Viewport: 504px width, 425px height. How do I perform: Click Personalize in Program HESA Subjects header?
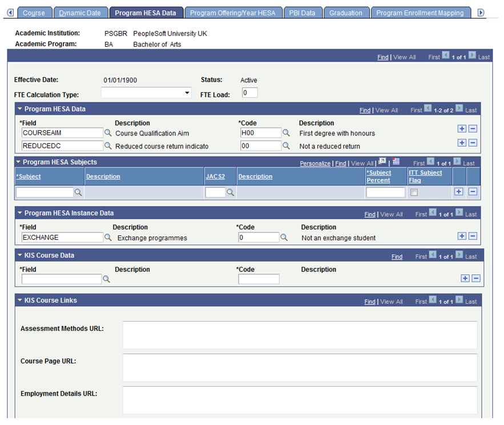pos(315,163)
